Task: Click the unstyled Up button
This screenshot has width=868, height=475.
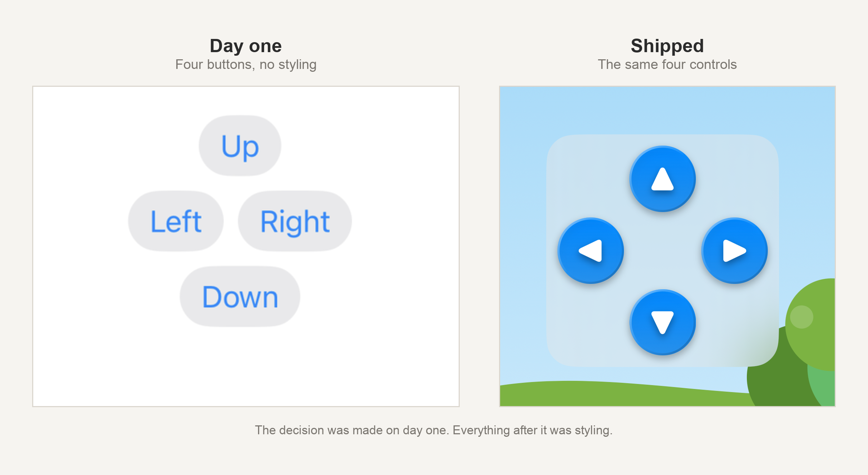Action: (240, 145)
